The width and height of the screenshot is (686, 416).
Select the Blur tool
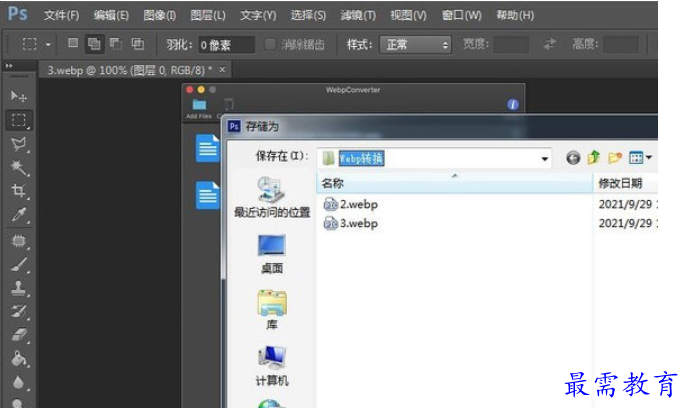[18, 382]
